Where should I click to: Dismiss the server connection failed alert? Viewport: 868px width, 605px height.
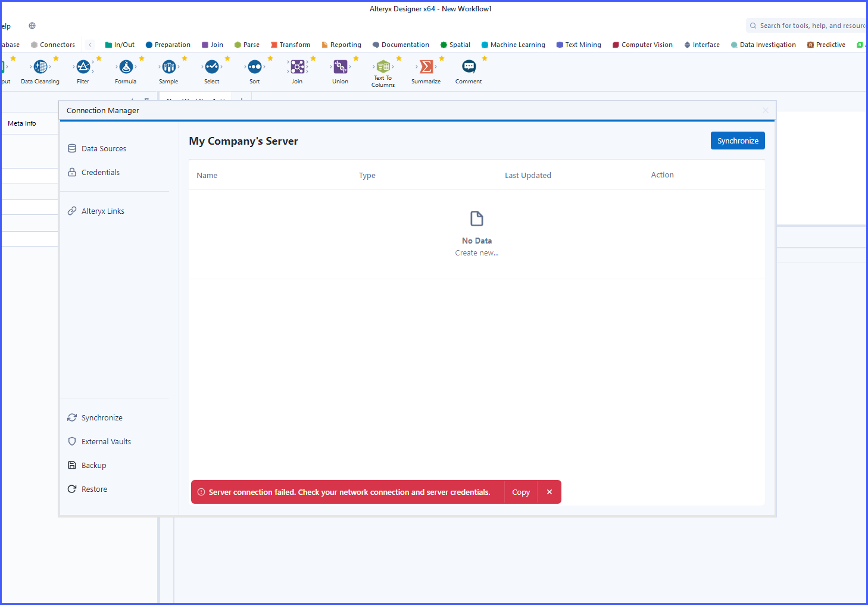click(x=549, y=492)
